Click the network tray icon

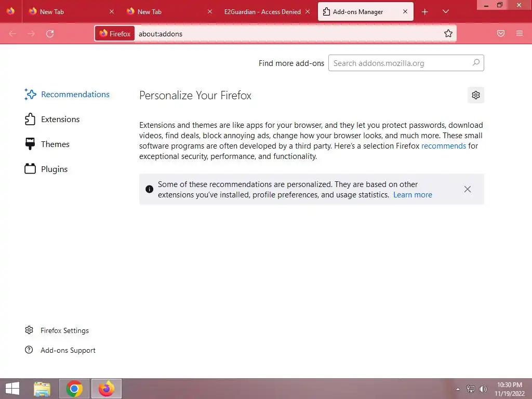coord(471,389)
